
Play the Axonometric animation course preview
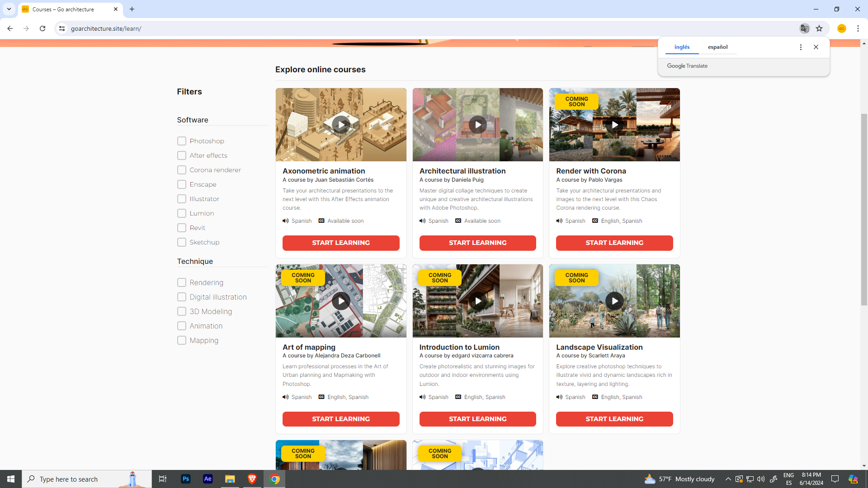[341, 125]
